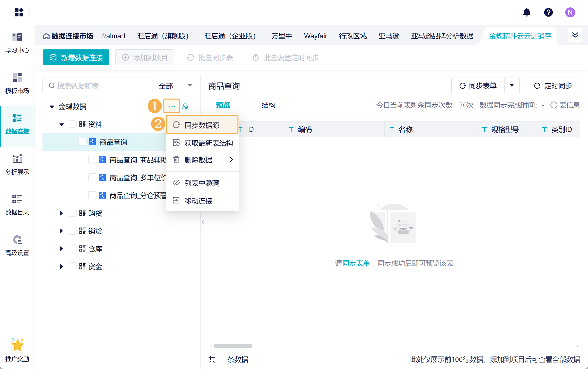Click the horizontal scrollbar thumb under the table
Viewport: 588px width, 369px height.
[233, 346]
